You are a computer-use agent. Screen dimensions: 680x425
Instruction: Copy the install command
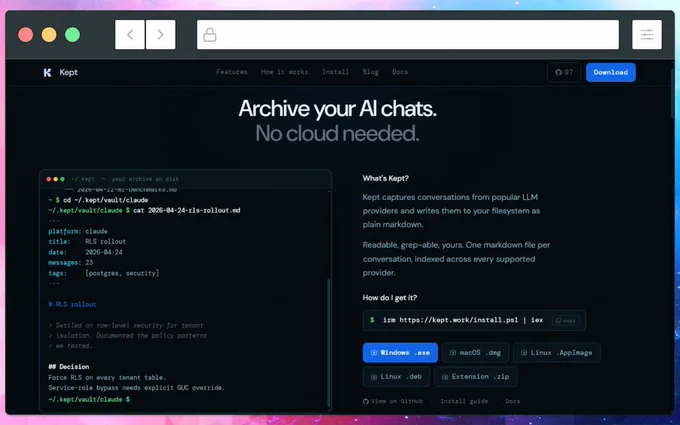pos(566,320)
